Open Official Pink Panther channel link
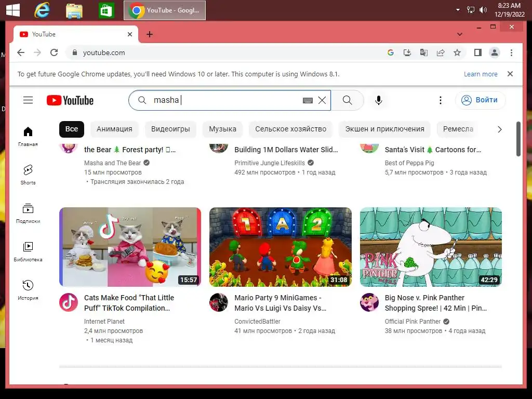This screenshot has width=532, height=399. (x=412, y=321)
